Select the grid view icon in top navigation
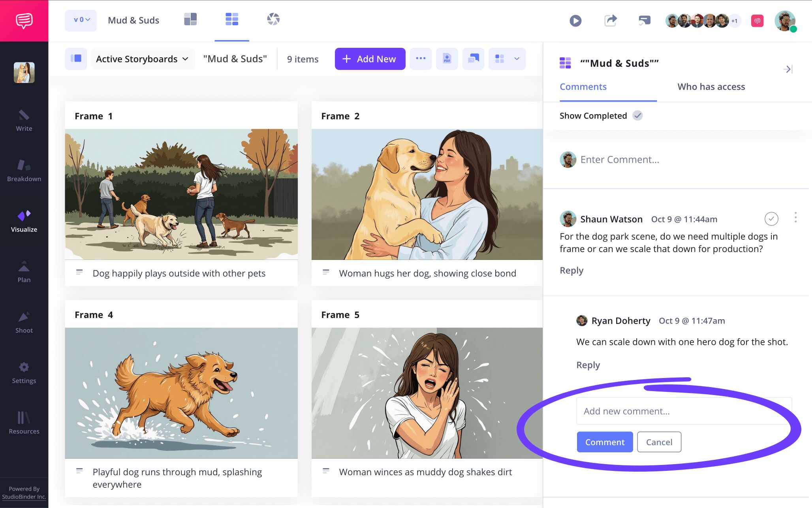 [x=232, y=19]
